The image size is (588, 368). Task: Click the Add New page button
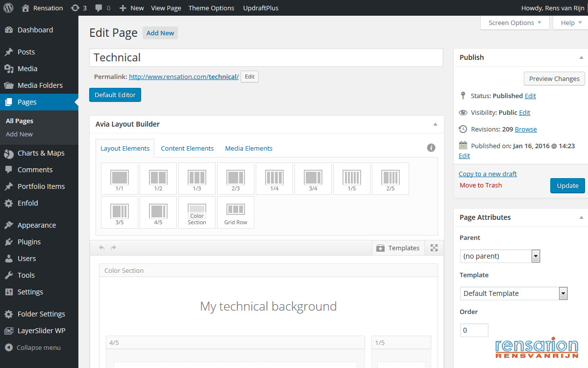pyautogui.click(x=160, y=33)
